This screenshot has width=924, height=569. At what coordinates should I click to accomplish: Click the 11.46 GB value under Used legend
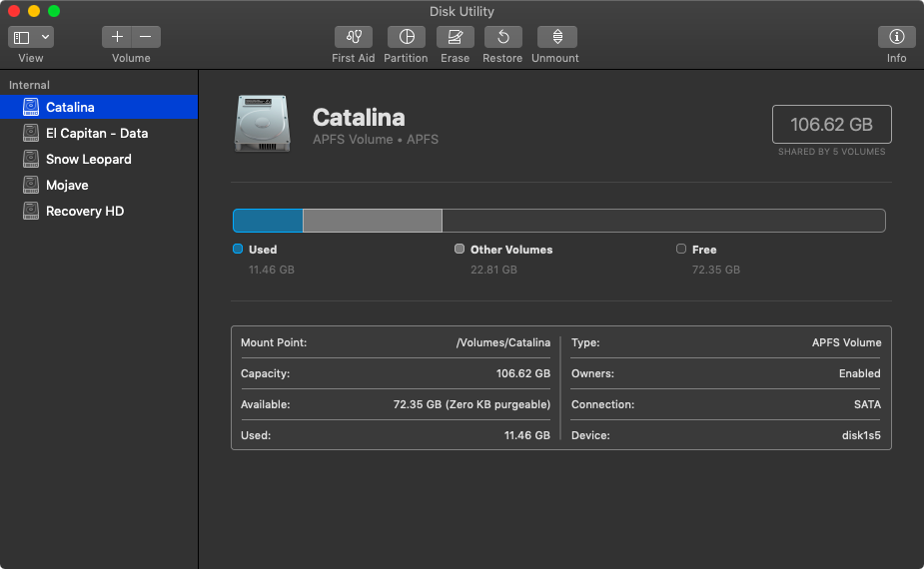tap(272, 270)
